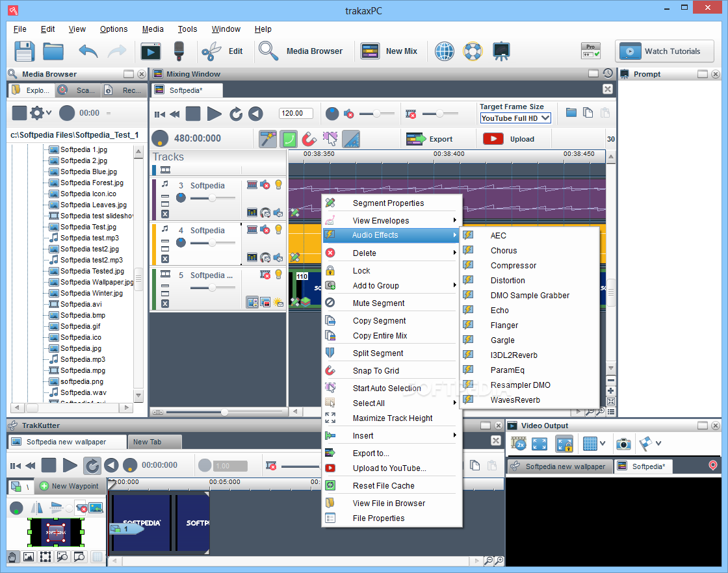
Task: Adjust master volume slider in Mixing Window
Action: [377, 113]
